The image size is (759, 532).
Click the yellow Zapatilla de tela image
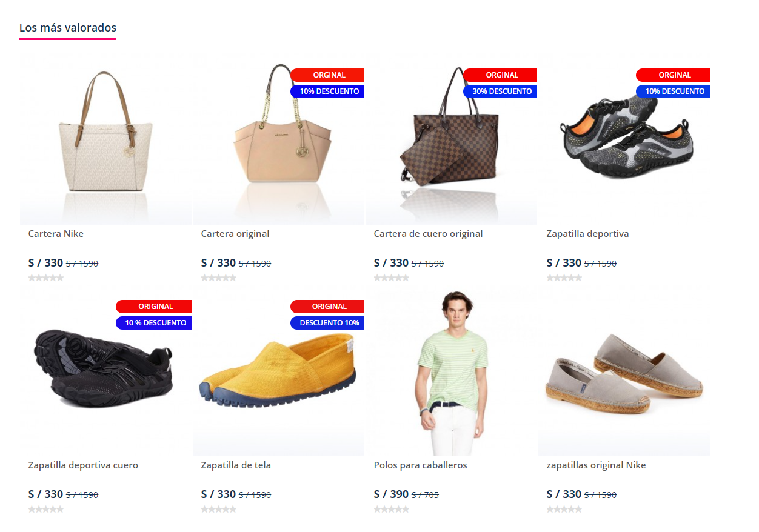(x=279, y=370)
